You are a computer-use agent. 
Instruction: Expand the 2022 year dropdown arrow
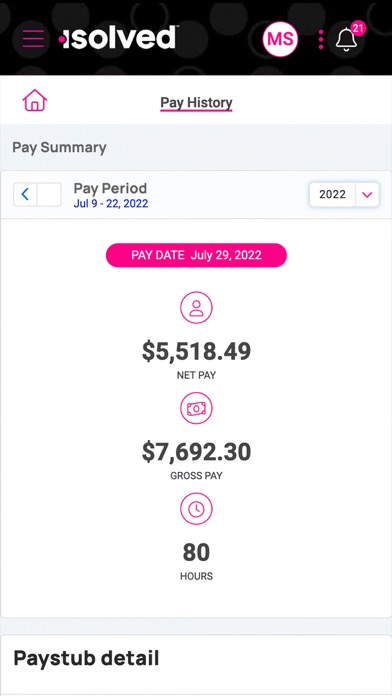click(x=367, y=194)
